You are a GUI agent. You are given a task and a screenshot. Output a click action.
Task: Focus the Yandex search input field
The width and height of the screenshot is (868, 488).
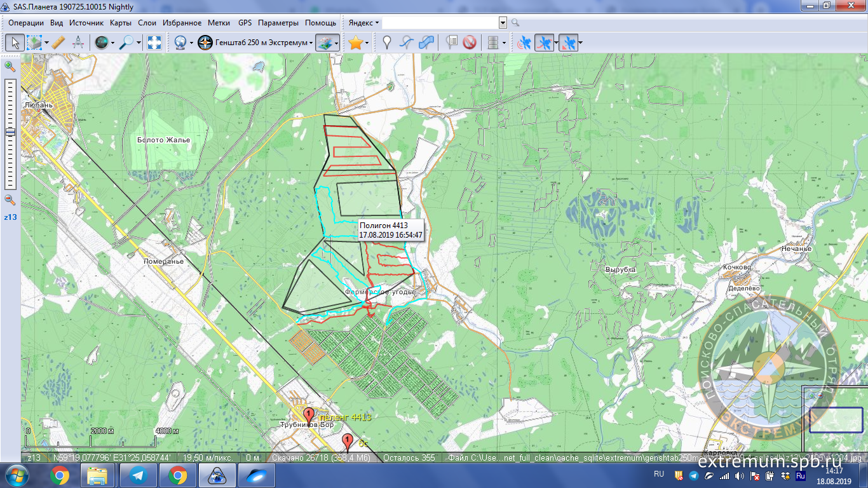tap(440, 23)
